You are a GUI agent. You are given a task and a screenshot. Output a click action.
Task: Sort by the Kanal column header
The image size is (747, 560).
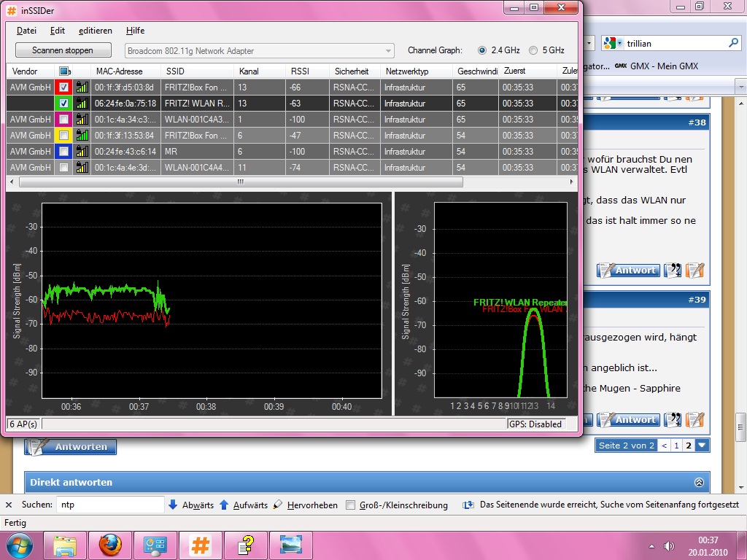[260, 71]
